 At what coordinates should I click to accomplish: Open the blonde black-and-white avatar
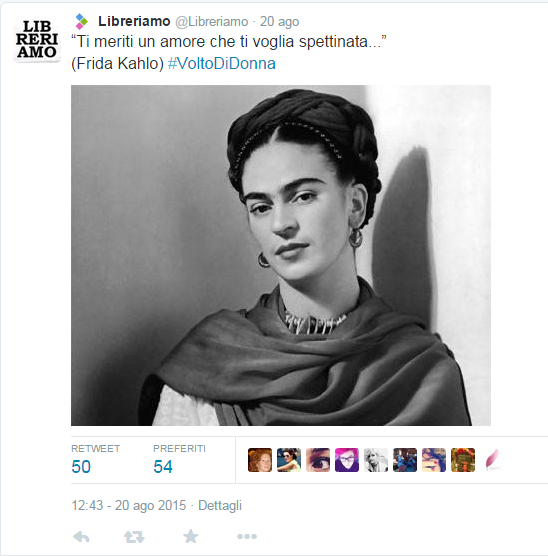point(376,460)
